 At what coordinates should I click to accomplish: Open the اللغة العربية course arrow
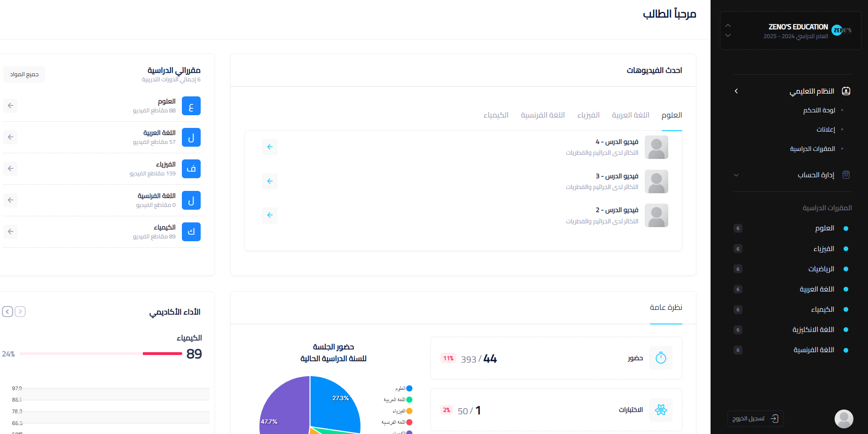coord(10,137)
